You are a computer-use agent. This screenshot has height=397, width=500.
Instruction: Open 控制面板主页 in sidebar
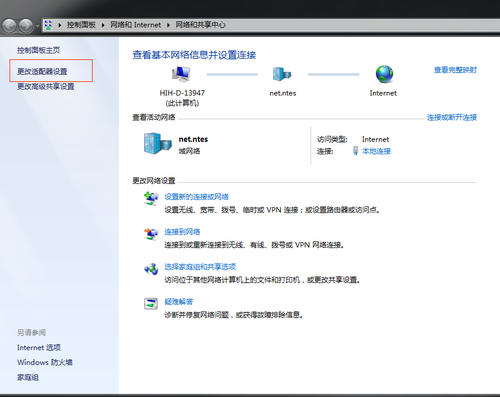[39, 50]
